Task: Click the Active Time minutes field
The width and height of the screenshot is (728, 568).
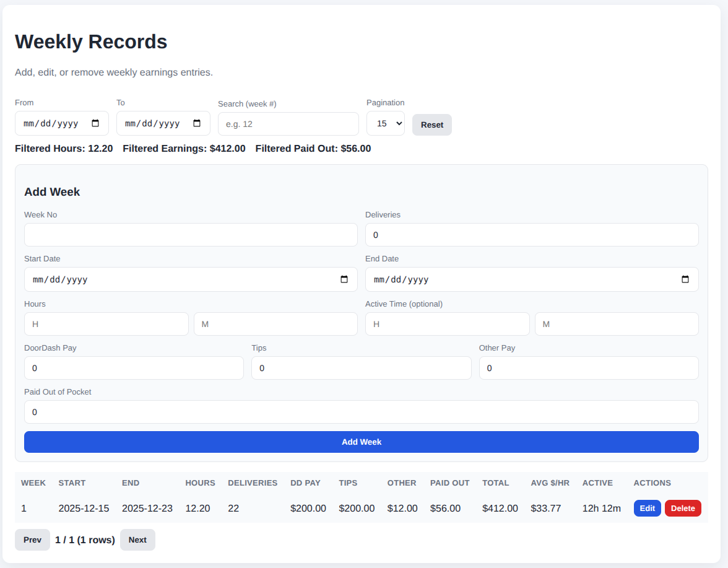Action: (x=616, y=324)
